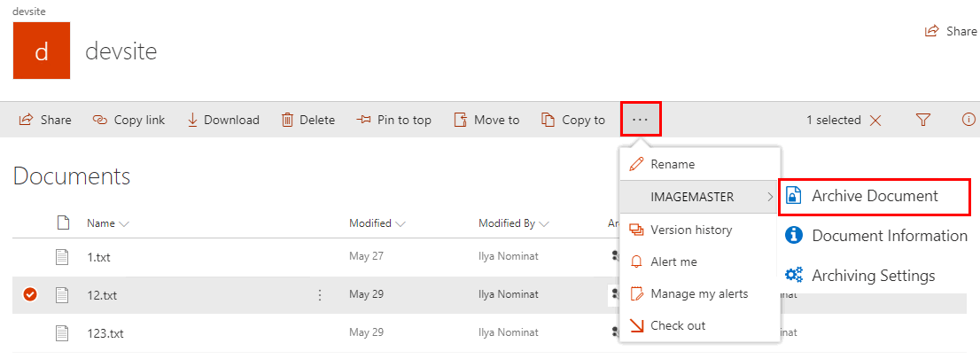Click the file type column header icon
Screen dimensions: 980x359
pyautogui.click(x=63, y=222)
